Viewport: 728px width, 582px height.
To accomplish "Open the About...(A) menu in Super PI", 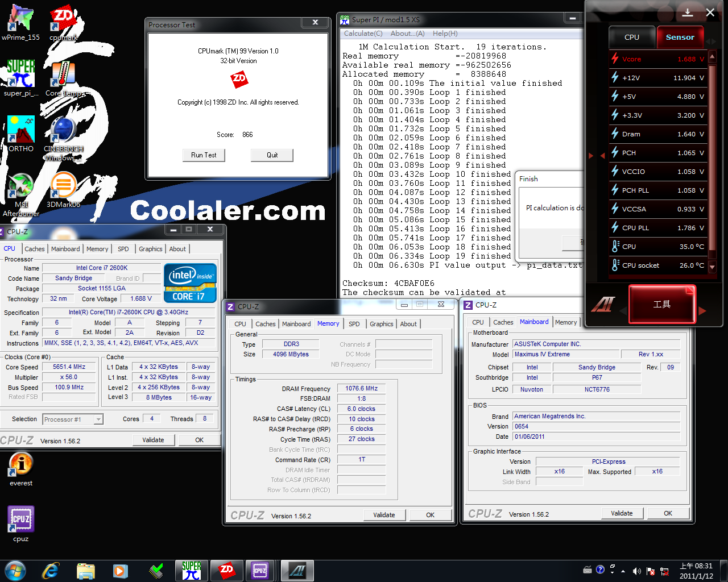I will point(407,34).
